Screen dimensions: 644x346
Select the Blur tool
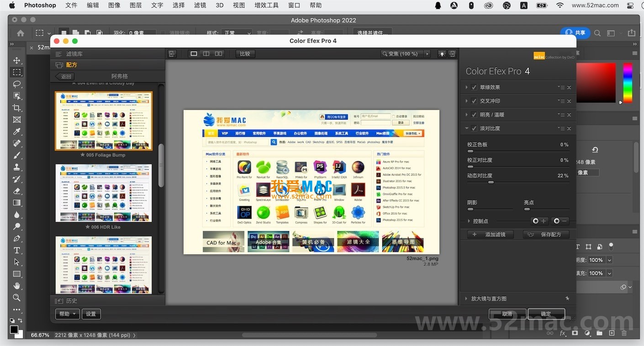(x=17, y=215)
